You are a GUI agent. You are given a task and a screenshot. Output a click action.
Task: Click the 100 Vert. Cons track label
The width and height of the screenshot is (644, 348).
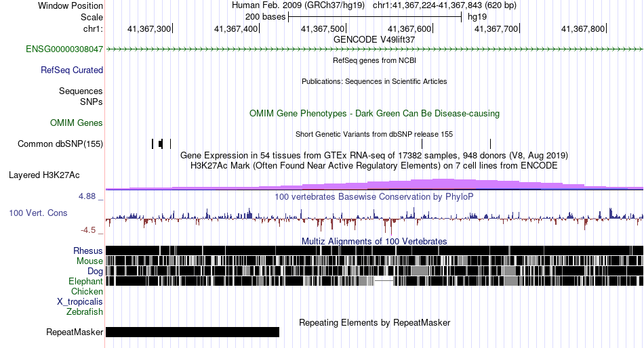38,213
